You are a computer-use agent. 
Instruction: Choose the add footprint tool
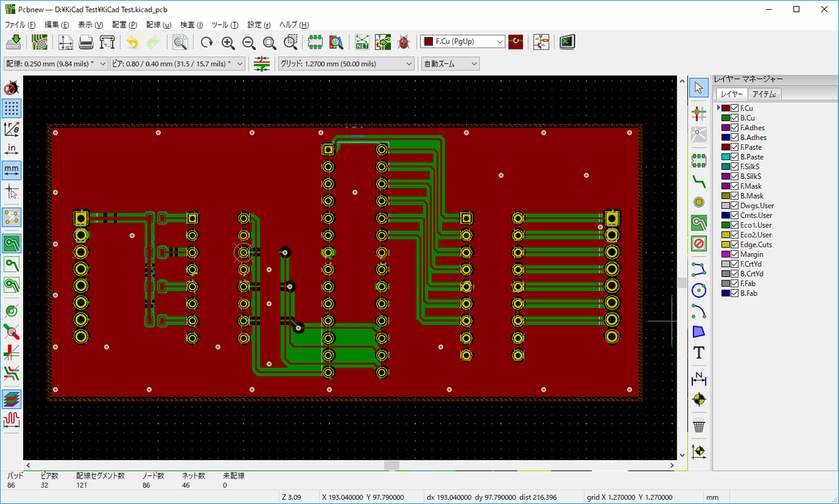click(698, 160)
